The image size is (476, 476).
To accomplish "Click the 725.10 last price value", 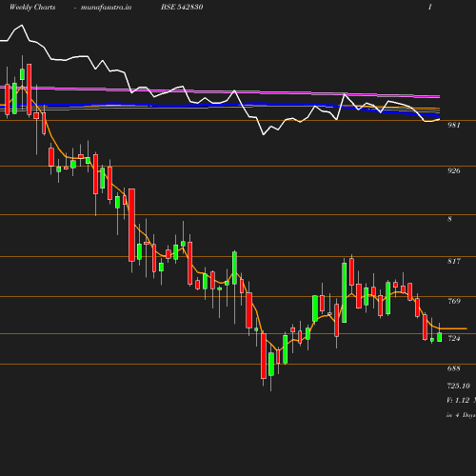I will pos(458,386).
